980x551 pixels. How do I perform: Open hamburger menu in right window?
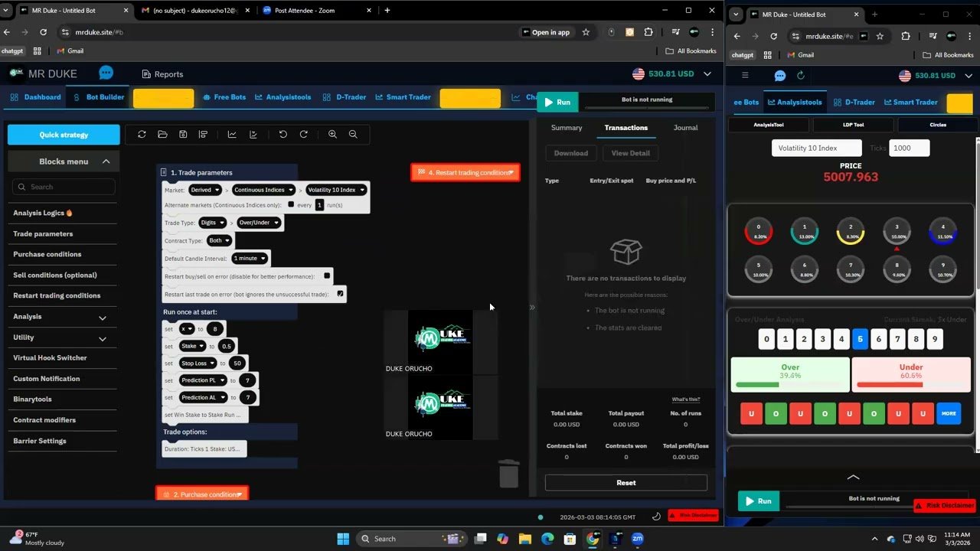(745, 75)
